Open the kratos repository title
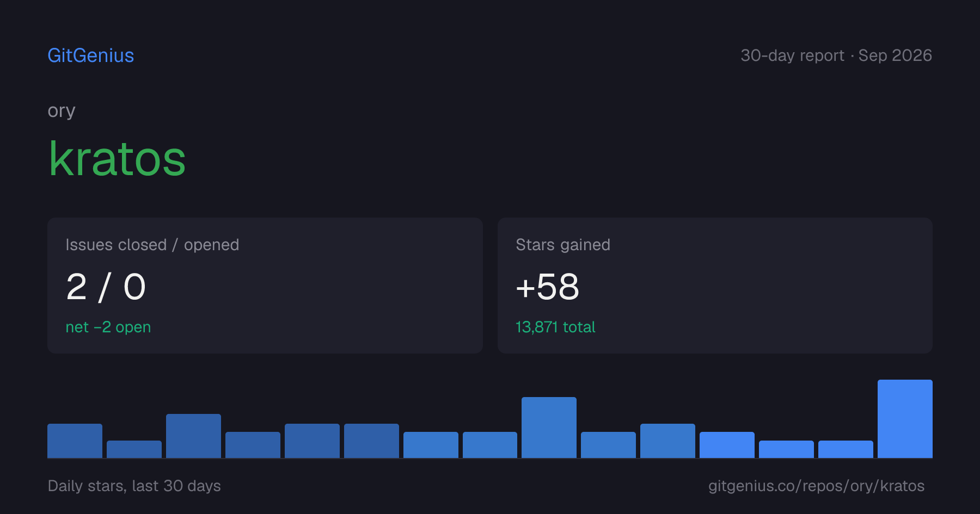This screenshot has height=514, width=980. pyautogui.click(x=117, y=159)
